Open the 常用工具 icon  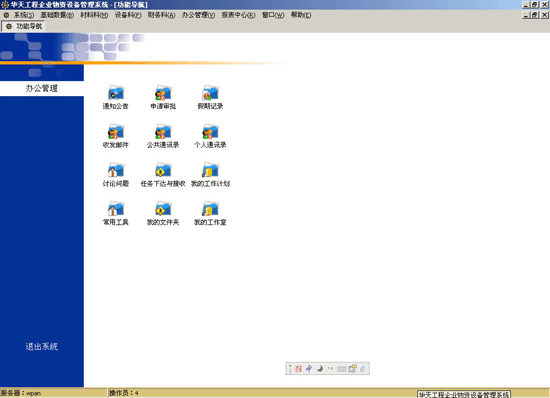(116, 209)
